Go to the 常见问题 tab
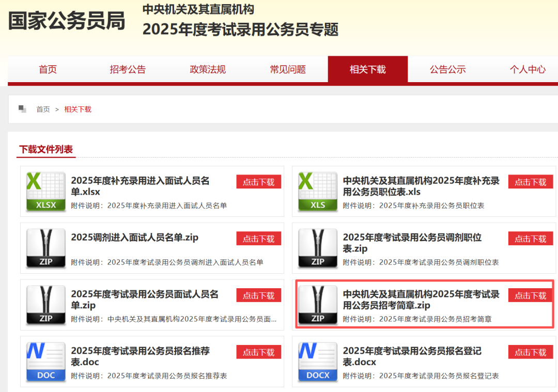The width and height of the screenshot is (558, 392). [x=288, y=69]
